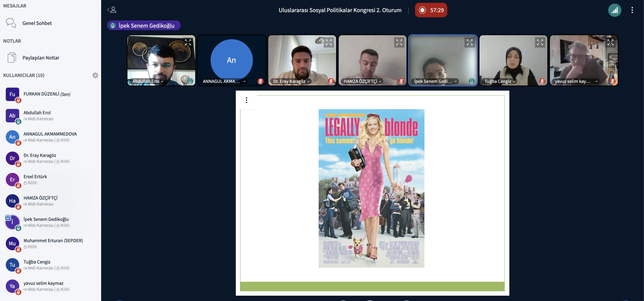The height and width of the screenshot is (301, 644).
Task: Open İpek Senem Gedi... webcam name dropdown
Action: (435, 81)
